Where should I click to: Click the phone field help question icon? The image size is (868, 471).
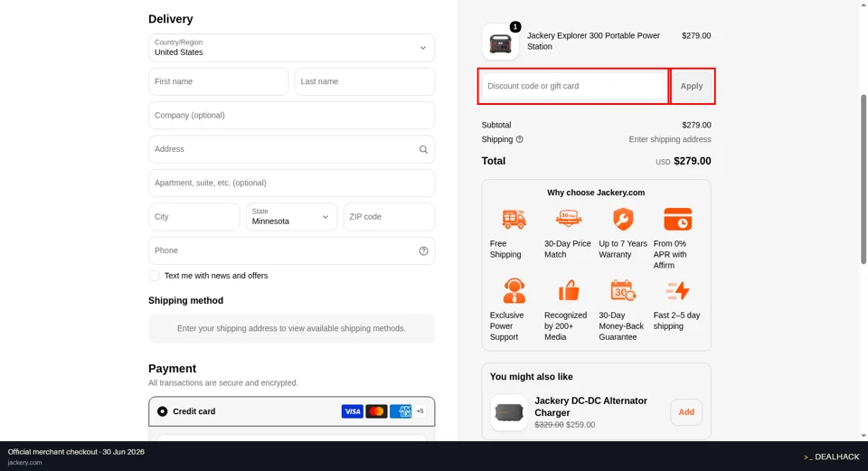pyautogui.click(x=423, y=250)
